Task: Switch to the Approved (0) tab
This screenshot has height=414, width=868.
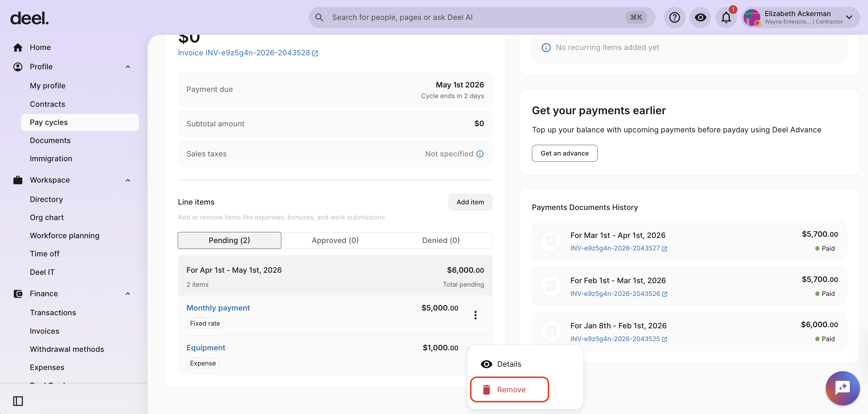Action: (x=335, y=240)
